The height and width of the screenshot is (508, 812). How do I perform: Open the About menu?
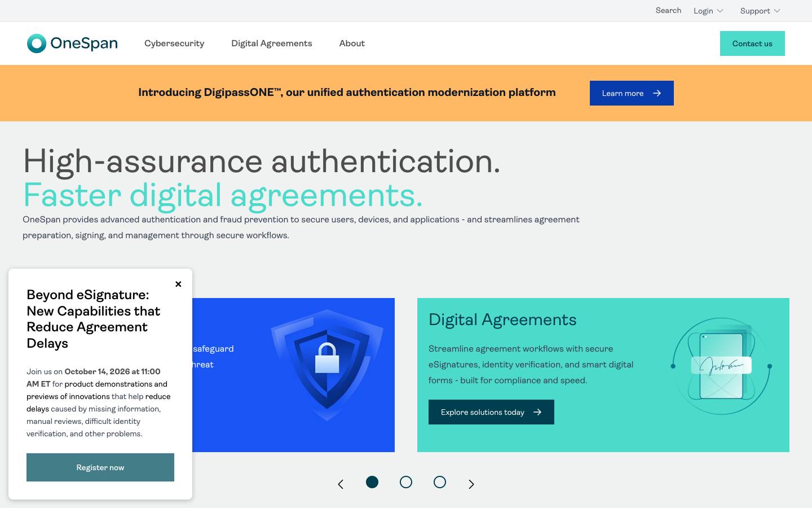tap(352, 43)
